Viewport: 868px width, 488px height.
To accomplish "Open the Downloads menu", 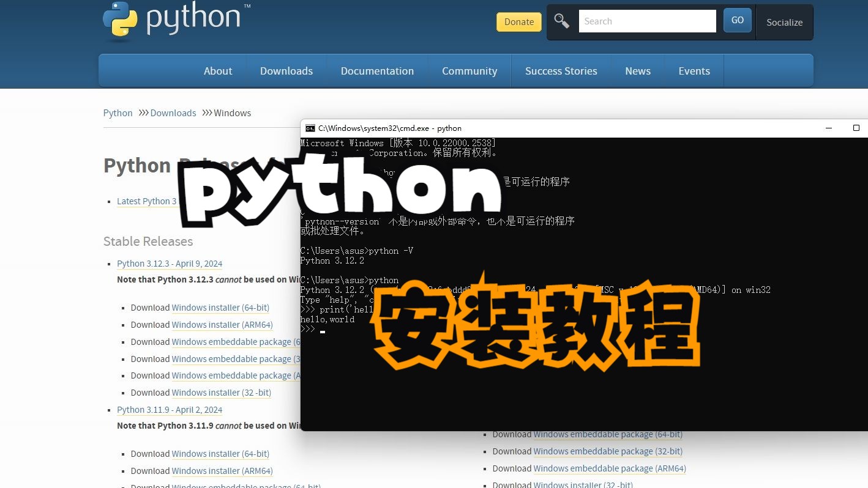I will pyautogui.click(x=286, y=71).
